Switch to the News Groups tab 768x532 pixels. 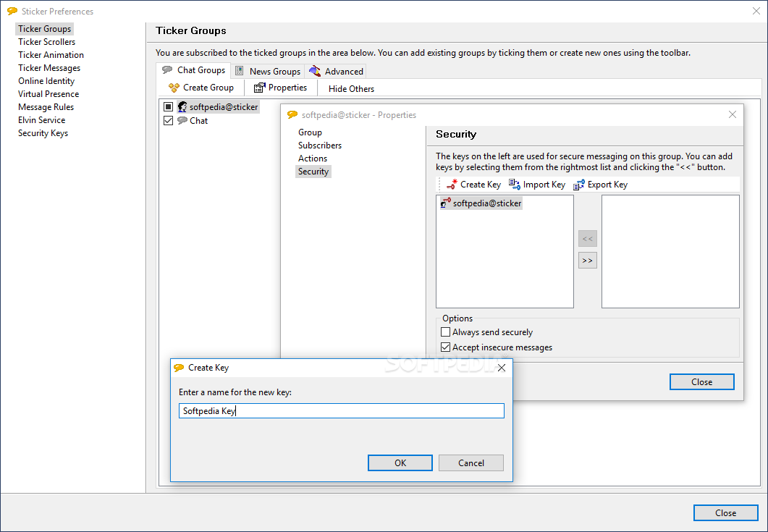(268, 71)
